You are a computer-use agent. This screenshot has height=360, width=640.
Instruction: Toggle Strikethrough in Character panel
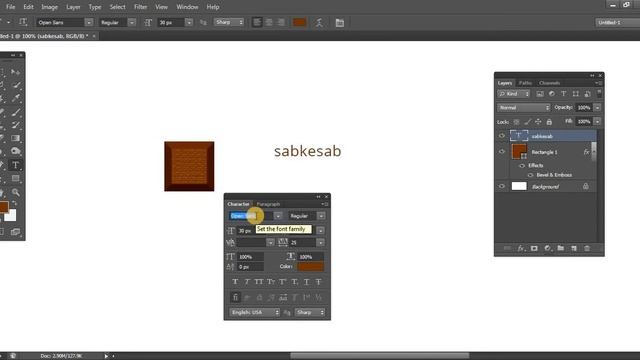click(x=318, y=282)
